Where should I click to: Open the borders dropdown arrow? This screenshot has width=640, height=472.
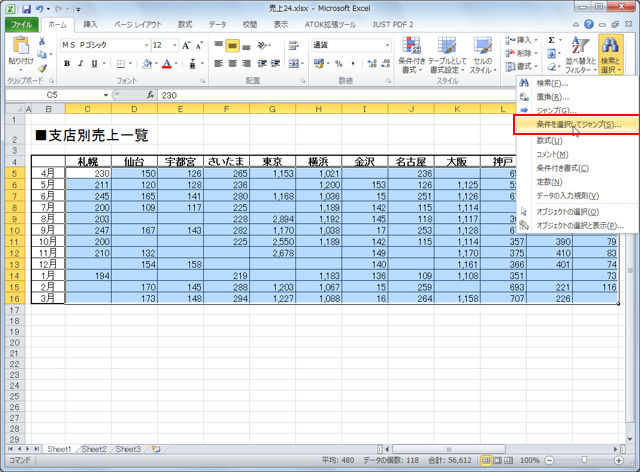pos(131,64)
